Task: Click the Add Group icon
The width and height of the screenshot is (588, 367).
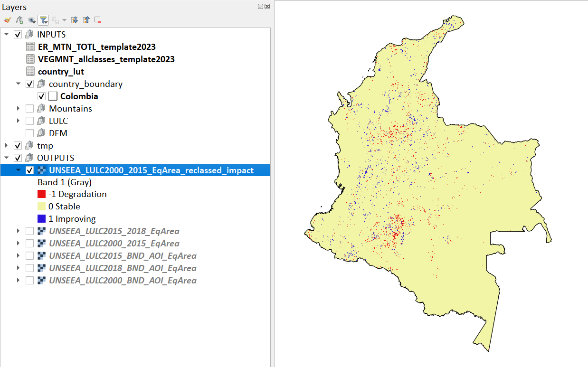Action: click(x=19, y=20)
